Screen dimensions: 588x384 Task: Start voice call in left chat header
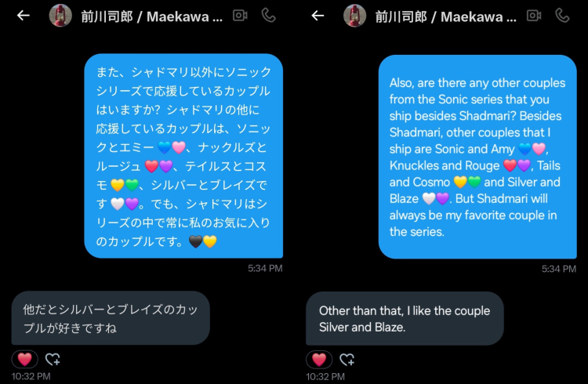268,16
